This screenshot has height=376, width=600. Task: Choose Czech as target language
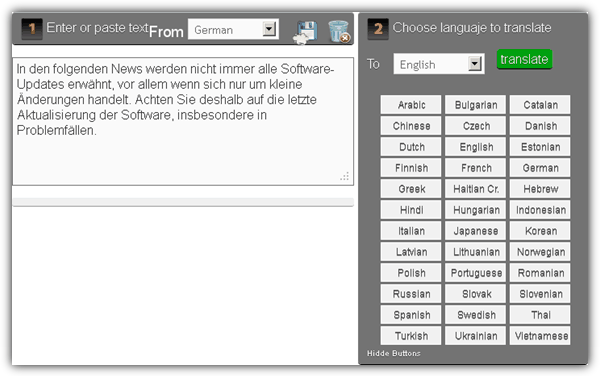tap(476, 126)
